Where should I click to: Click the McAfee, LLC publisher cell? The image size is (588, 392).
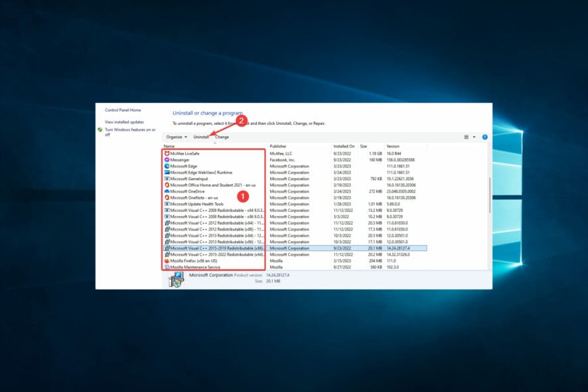click(281, 153)
